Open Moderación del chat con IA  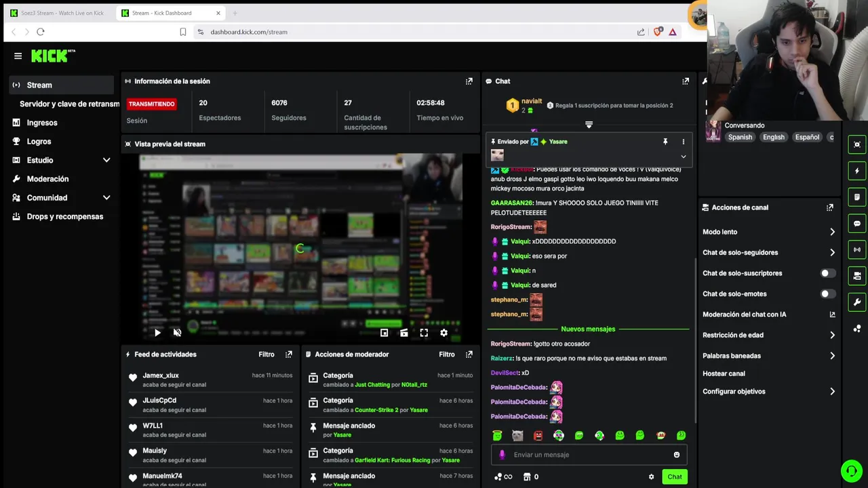click(769, 314)
